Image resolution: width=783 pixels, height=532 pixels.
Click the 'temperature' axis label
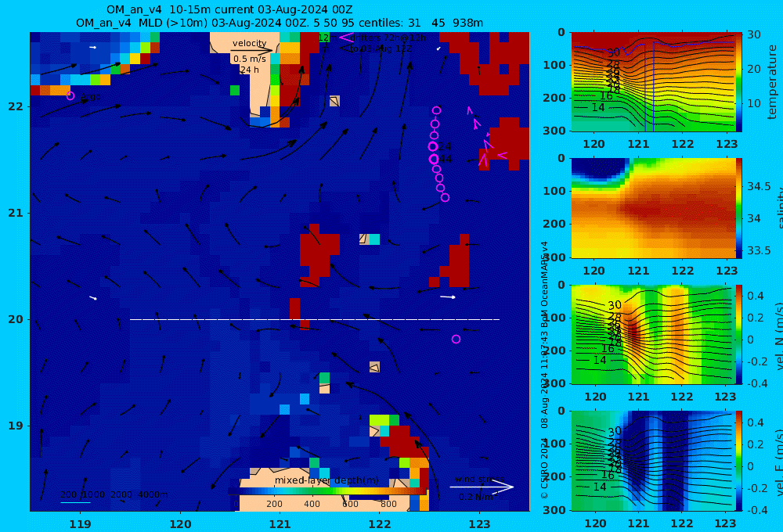(x=773, y=82)
